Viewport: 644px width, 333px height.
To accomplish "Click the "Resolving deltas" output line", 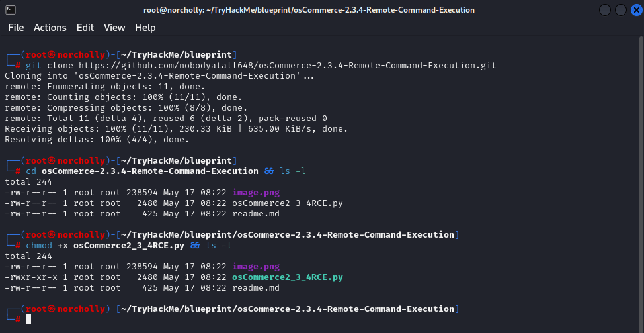I will coord(97,140).
